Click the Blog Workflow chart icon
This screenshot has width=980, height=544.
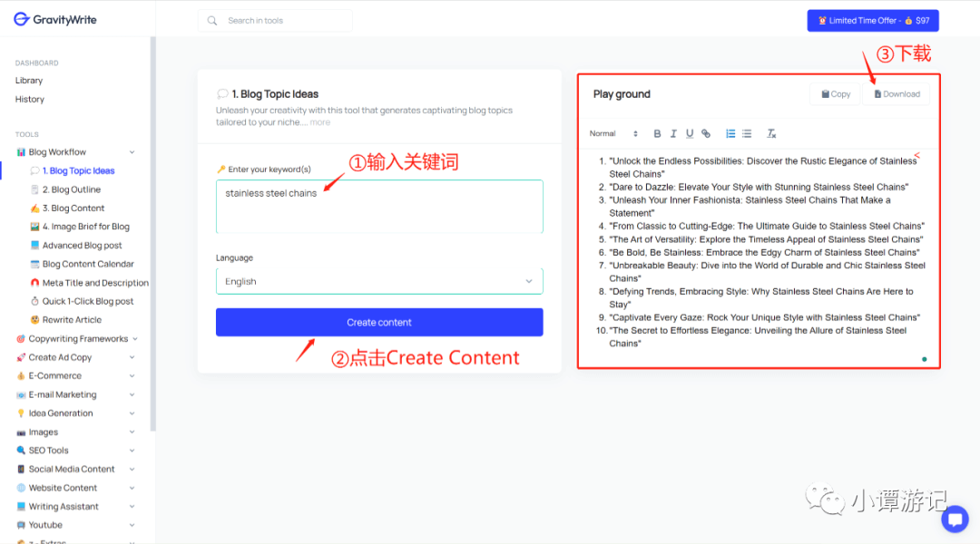click(x=21, y=151)
